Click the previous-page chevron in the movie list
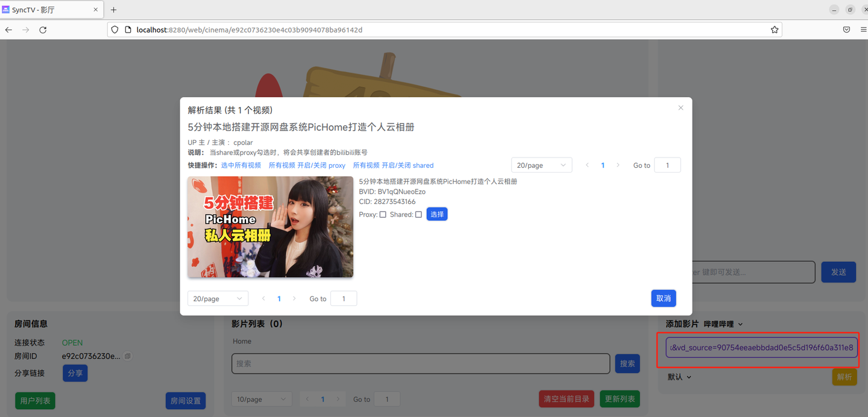Image resolution: width=868 pixels, height=417 pixels. click(307, 399)
